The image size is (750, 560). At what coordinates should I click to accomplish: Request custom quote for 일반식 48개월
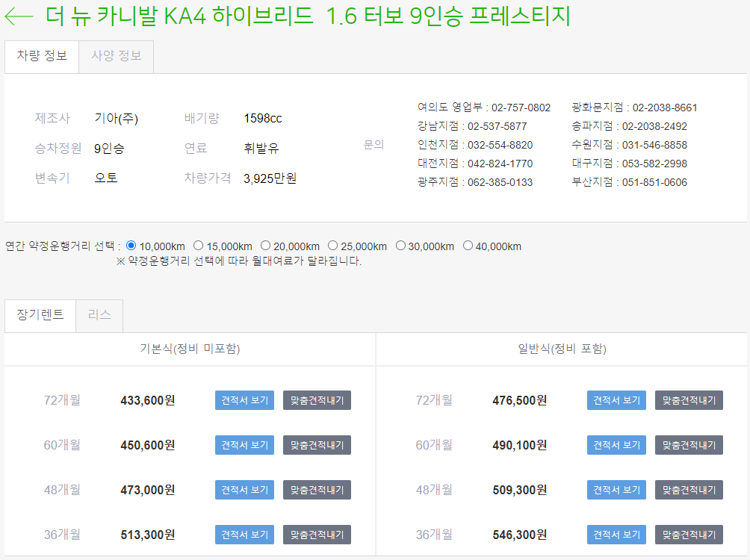point(689,490)
